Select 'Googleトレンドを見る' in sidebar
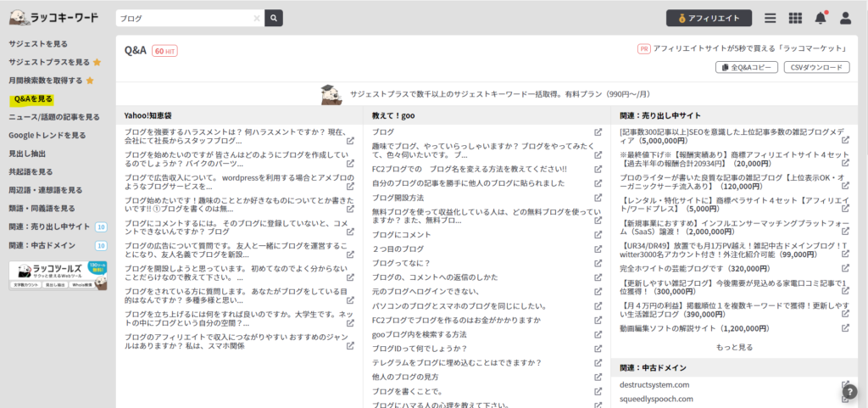Viewport: 868px width, 408px height. point(47,135)
